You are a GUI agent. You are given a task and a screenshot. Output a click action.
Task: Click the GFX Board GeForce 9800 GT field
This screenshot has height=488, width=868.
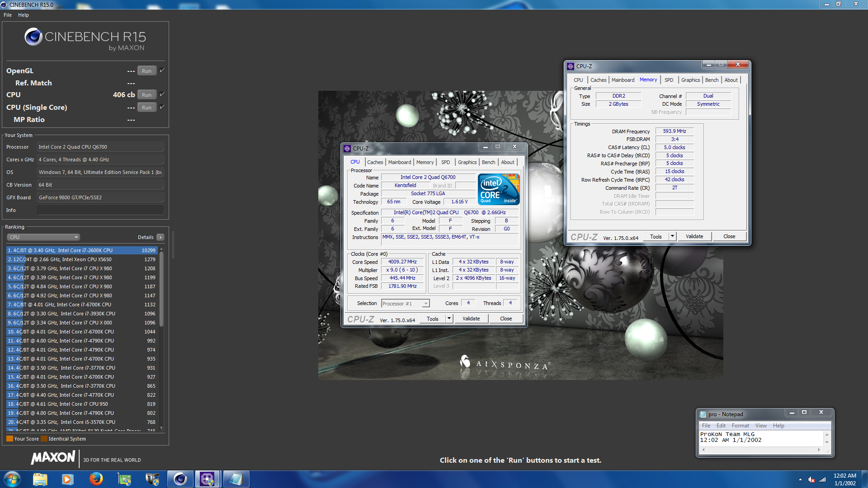point(100,197)
